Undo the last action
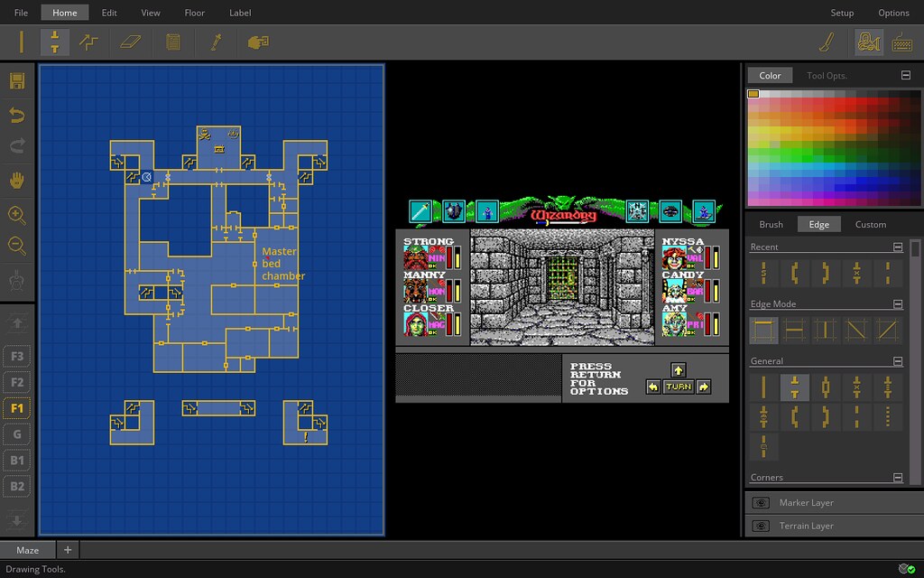 [17, 115]
